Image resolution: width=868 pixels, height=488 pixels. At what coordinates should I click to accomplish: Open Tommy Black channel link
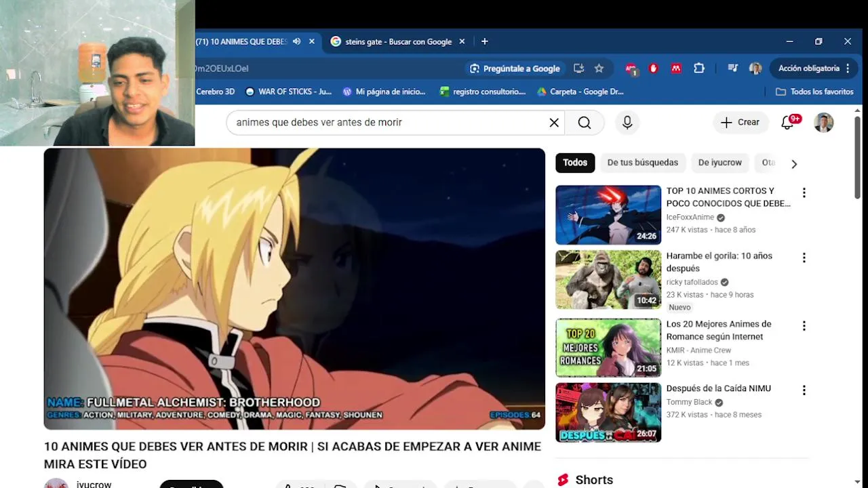click(689, 403)
